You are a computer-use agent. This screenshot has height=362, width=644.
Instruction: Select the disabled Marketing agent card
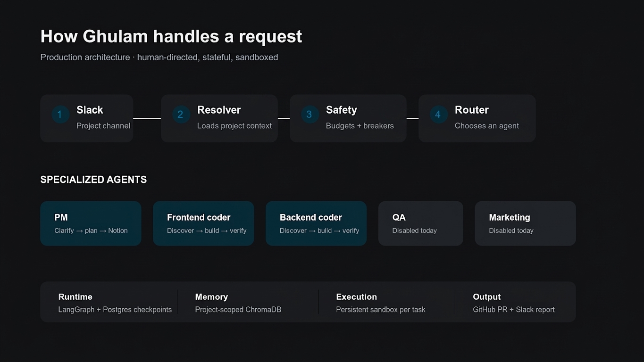click(x=525, y=223)
